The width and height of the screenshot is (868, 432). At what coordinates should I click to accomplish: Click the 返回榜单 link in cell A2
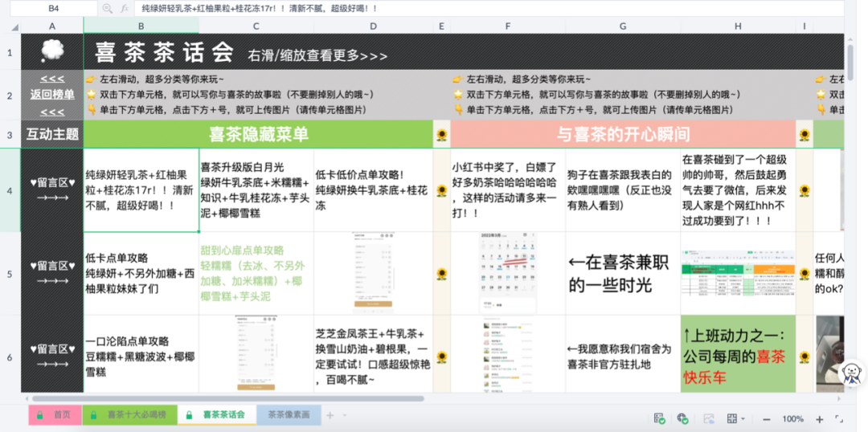pyautogui.click(x=52, y=95)
